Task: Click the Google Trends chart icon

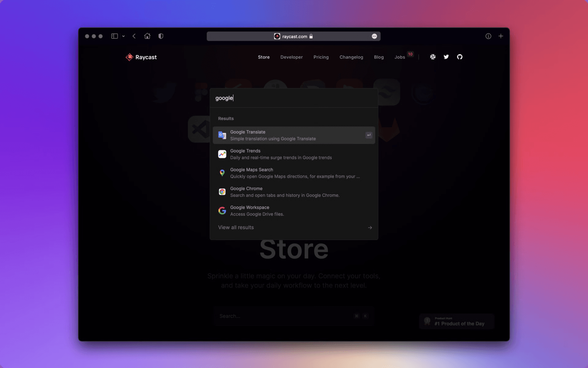Action: point(222,154)
